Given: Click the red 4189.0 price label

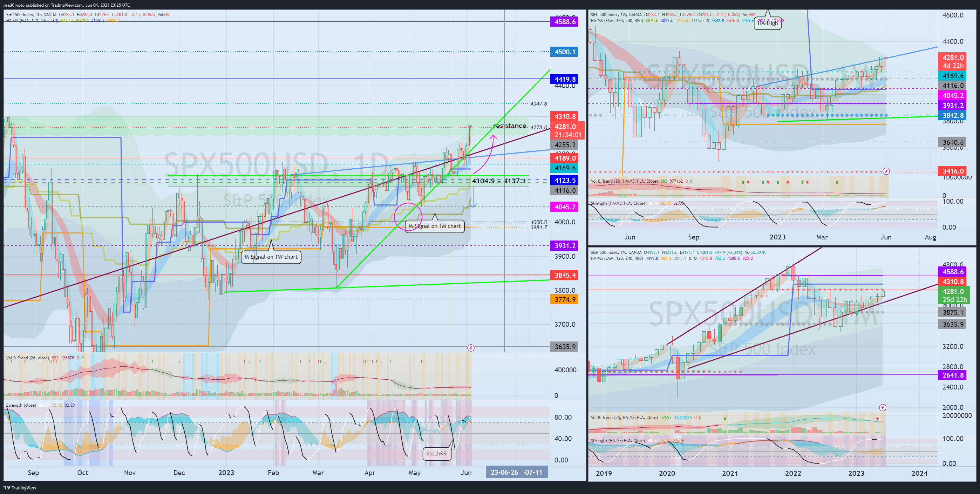Looking at the screenshot, I should [565, 158].
